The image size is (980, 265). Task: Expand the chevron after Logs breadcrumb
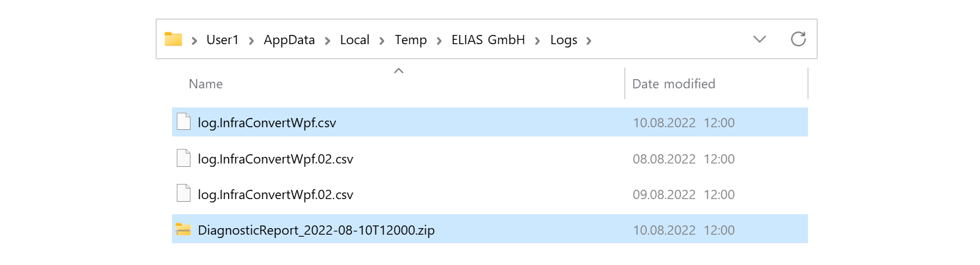589,41
